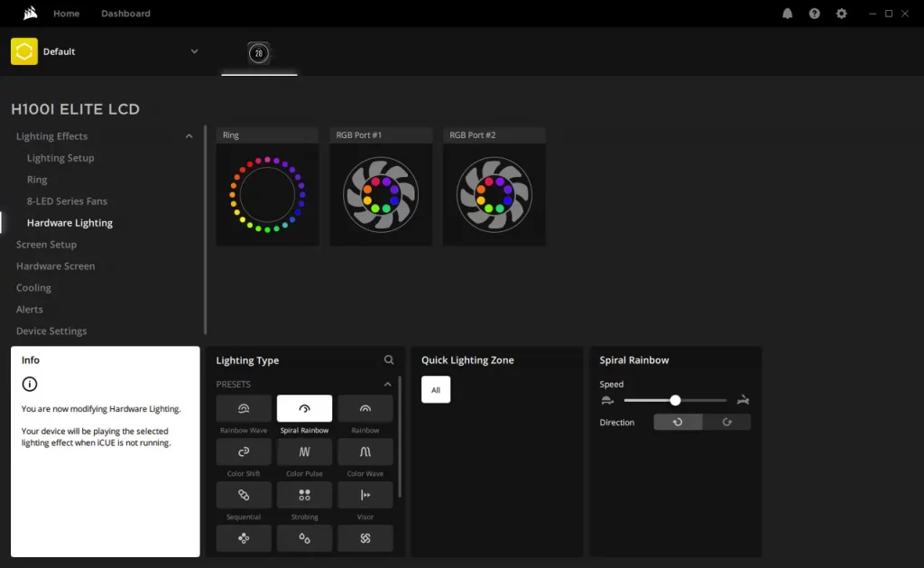The image size is (924, 568).
Task: Click the H100I ELITE LCD title
Action: click(75, 109)
